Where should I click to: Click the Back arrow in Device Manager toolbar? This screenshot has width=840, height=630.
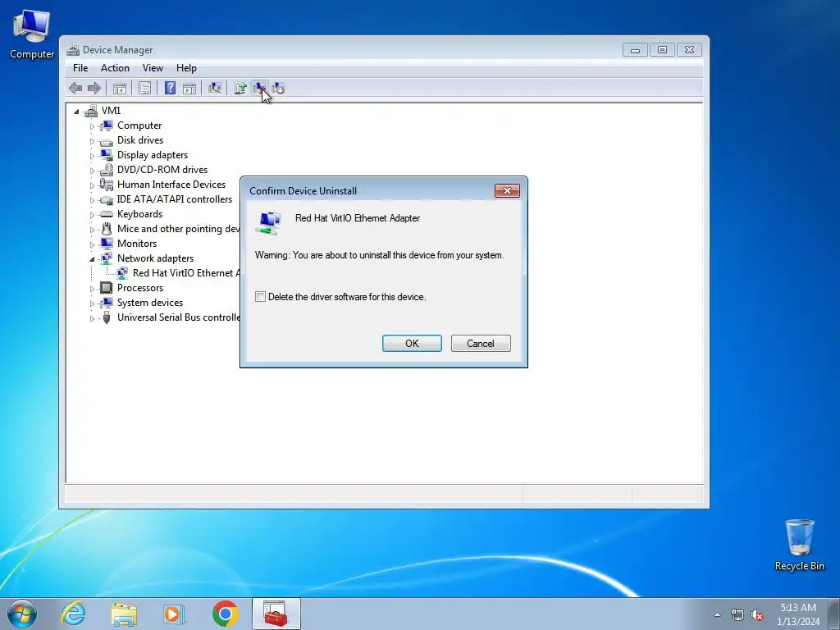point(75,88)
